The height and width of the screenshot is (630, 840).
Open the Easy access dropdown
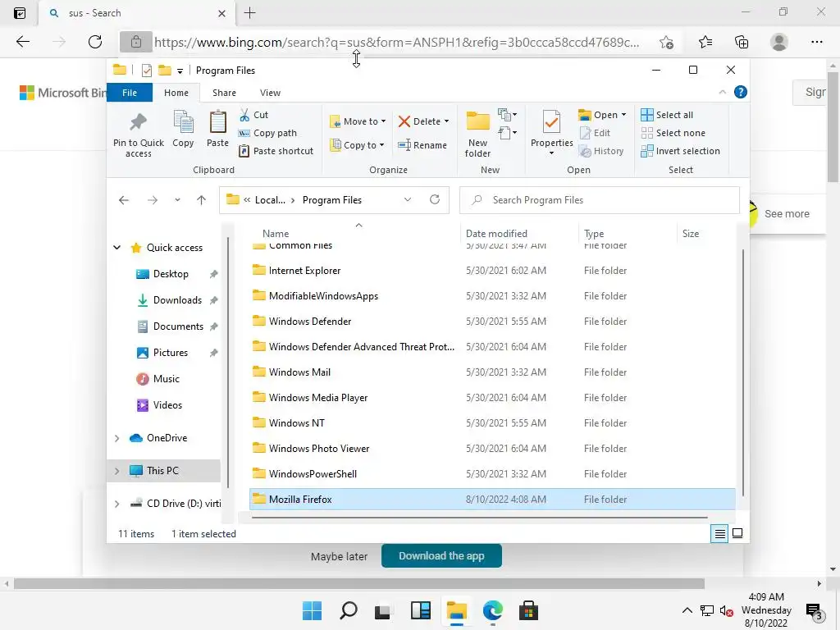pos(507,132)
